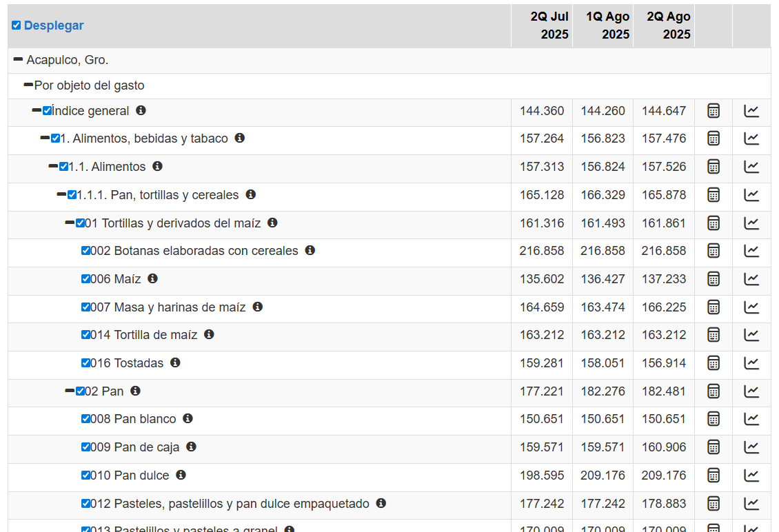This screenshot has width=779, height=532.
Task: Click calculator icon for 014 Tortilla de maíz
Action: click(x=714, y=335)
